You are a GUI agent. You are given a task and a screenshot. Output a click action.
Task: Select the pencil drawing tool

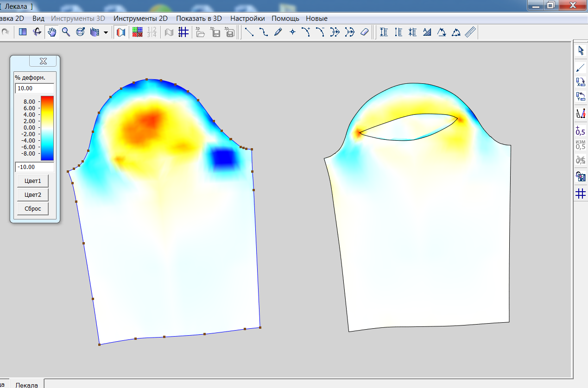point(278,32)
